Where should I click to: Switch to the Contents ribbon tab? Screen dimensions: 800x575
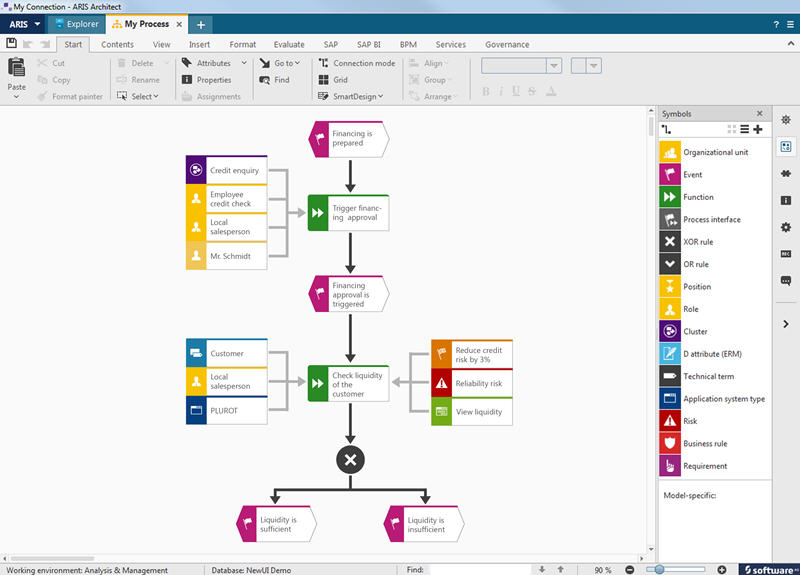click(117, 44)
